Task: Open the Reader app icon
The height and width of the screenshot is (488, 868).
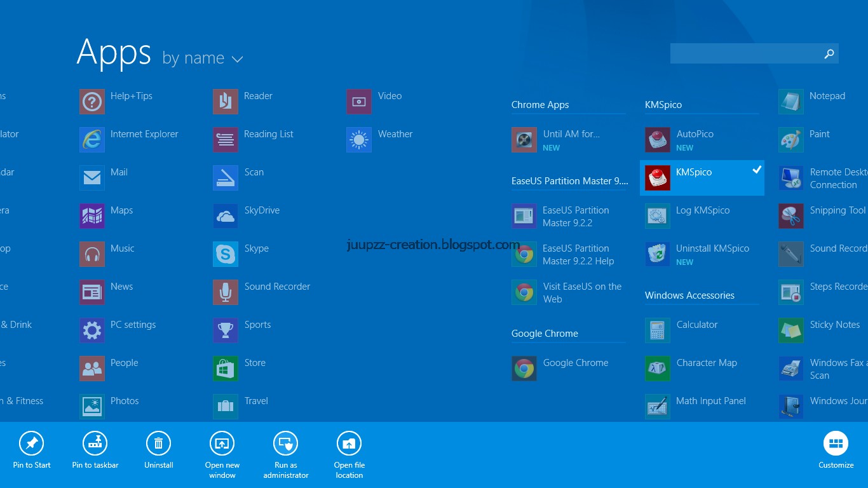Action: point(226,102)
